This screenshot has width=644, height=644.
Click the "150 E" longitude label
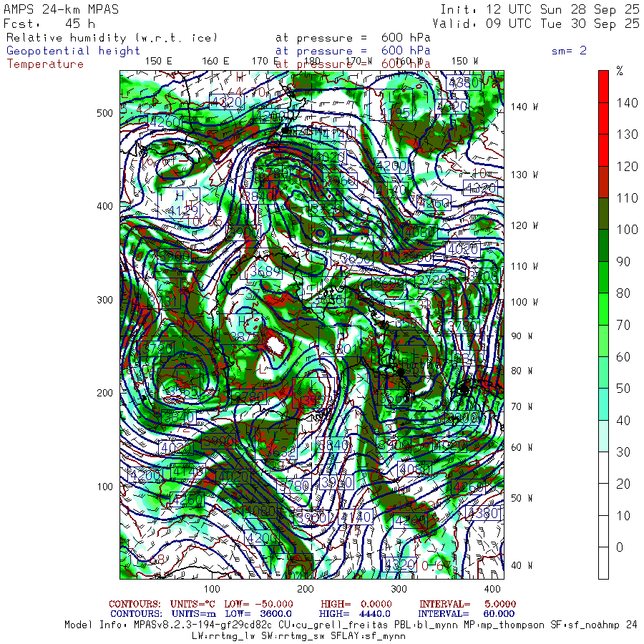click(159, 62)
